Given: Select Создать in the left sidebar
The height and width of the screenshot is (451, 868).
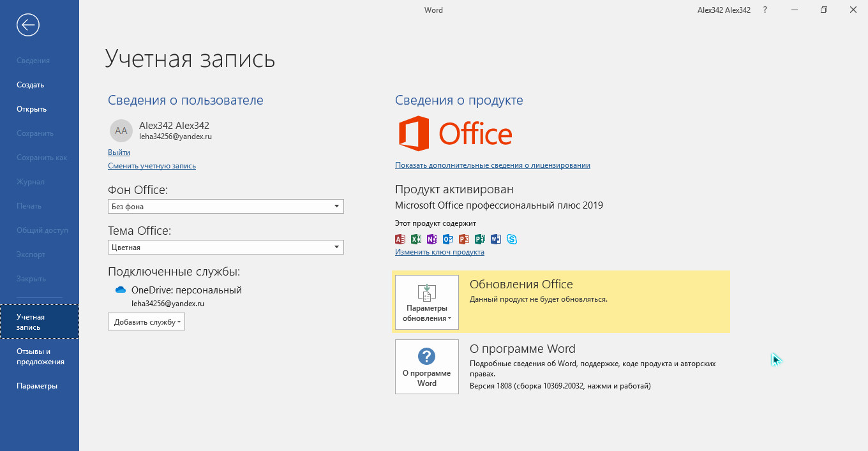Looking at the screenshot, I should tap(31, 85).
